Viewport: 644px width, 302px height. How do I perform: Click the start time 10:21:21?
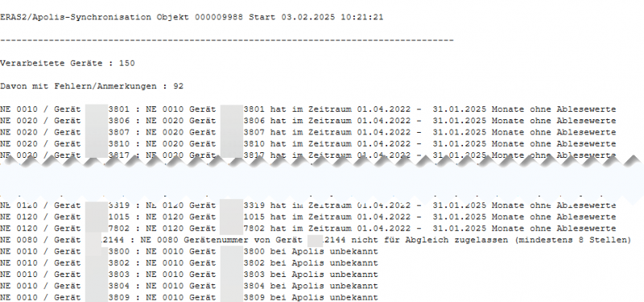[x=361, y=18]
